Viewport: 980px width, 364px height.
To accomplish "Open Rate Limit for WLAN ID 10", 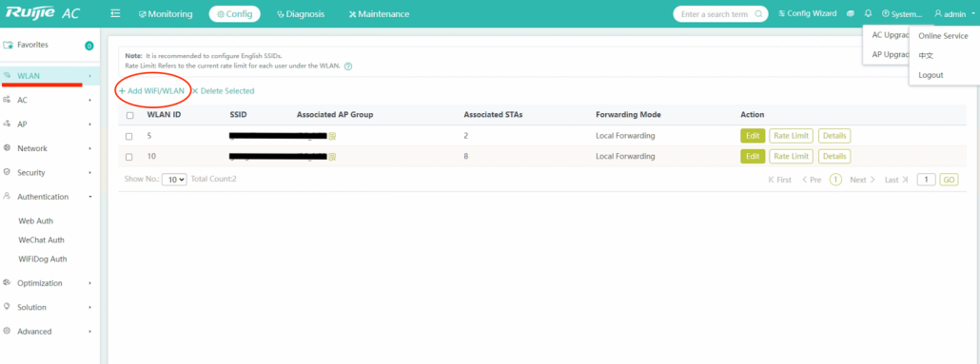I will (x=792, y=156).
